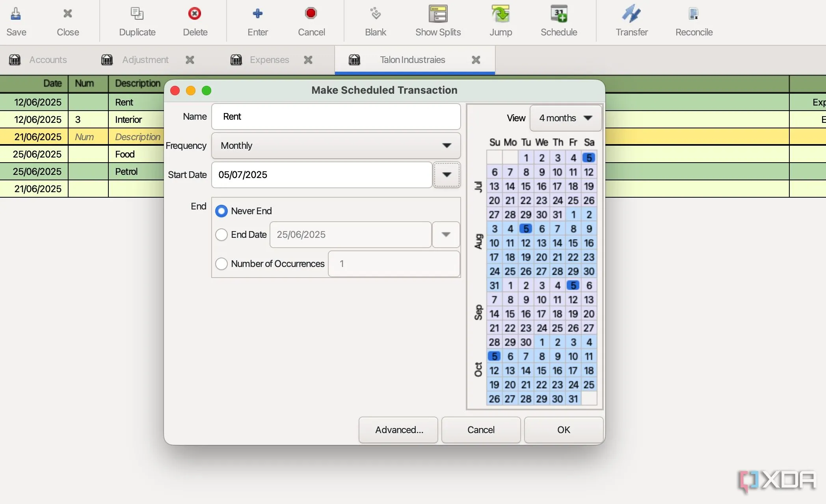Click the green Jump arrow icon
The image size is (826, 504).
(x=500, y=14)
